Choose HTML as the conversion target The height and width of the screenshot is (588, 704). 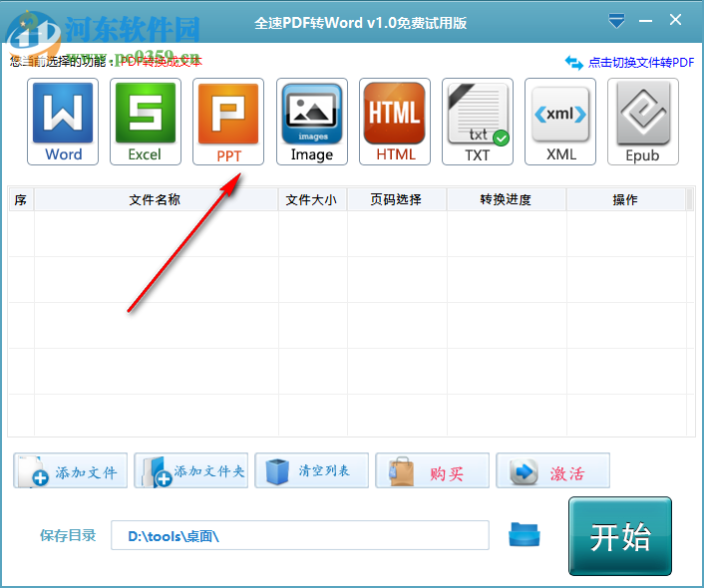395,122
